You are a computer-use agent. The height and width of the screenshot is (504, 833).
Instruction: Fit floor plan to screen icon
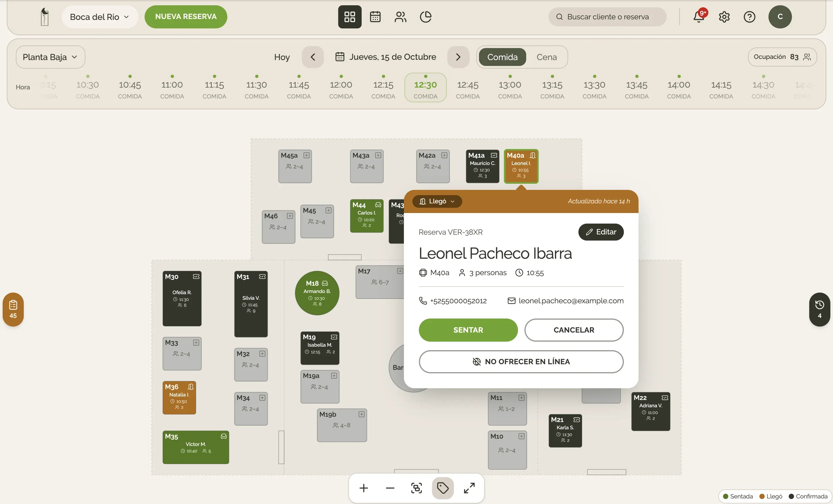point(416,488)
